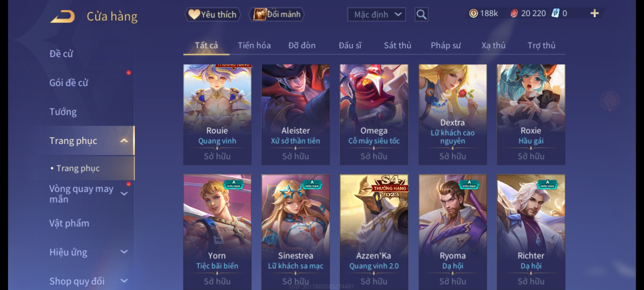The image size is (644, 290).
Task: Tap the gold coin icon showing 188k
Action: click(x=473, y=13)
